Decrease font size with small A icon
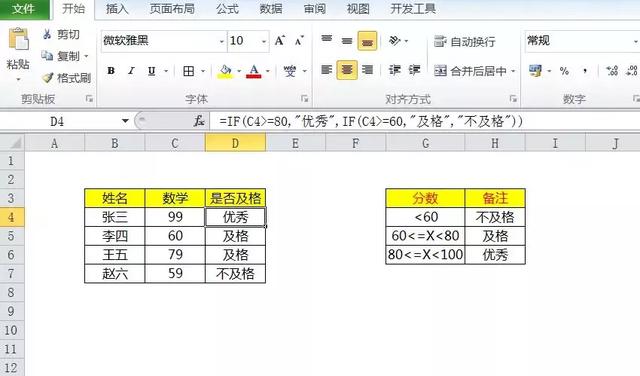Screen dimensions: 640x376 point(300,40)
